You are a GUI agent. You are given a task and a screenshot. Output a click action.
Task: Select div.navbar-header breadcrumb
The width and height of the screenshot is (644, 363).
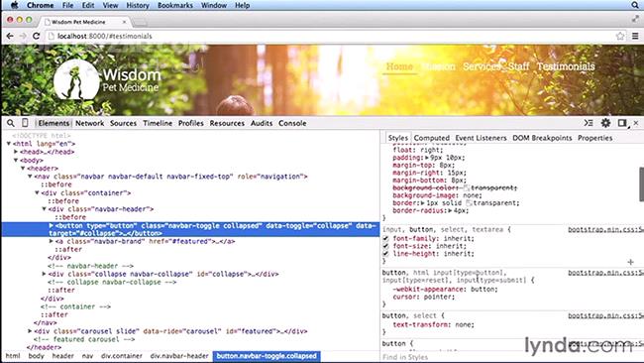(x=179, y=356)
